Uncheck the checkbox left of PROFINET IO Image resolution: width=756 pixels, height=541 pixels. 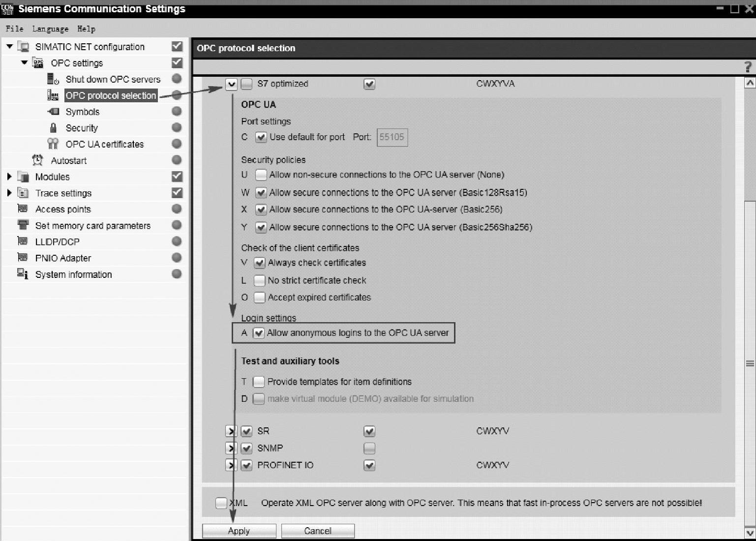(x=247, y=465)
